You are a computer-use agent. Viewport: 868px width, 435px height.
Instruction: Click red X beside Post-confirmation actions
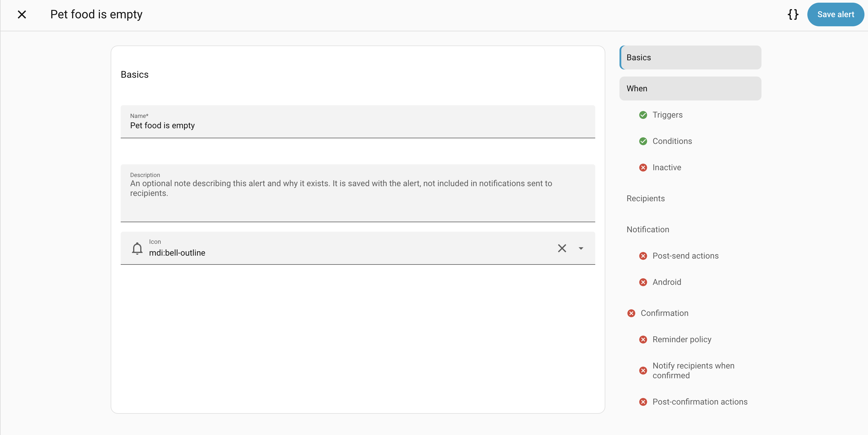tap(643, 402)
